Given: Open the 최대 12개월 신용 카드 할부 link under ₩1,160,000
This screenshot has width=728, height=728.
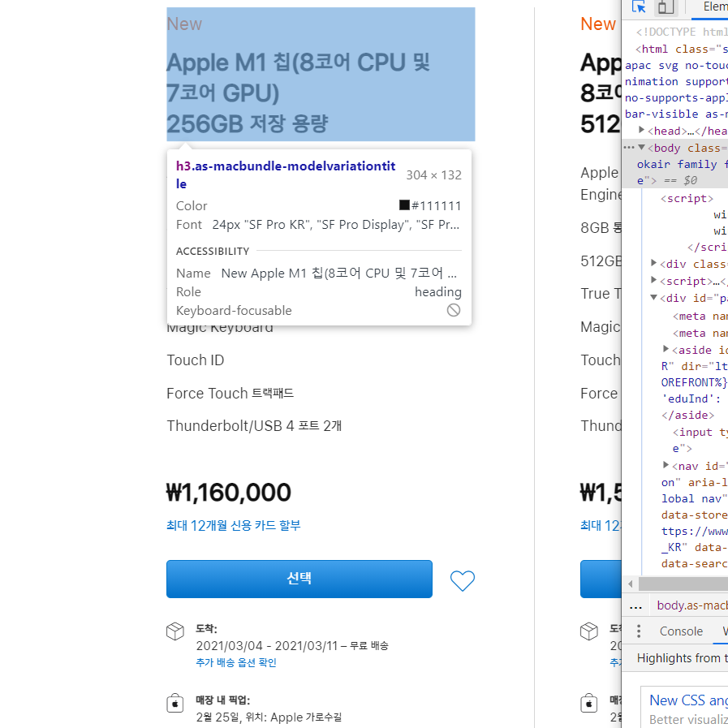Looking at the screenshot, I should coord(234,526).
